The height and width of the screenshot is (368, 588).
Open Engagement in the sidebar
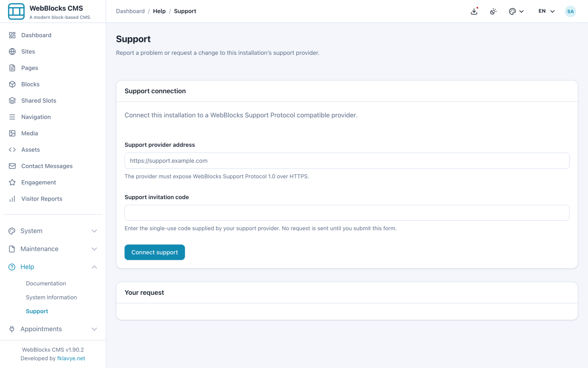coord(53,182)
